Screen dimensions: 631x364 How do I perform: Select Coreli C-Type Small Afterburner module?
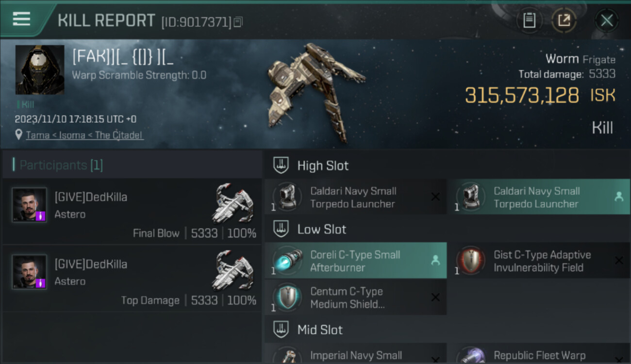tap(355, 261)
